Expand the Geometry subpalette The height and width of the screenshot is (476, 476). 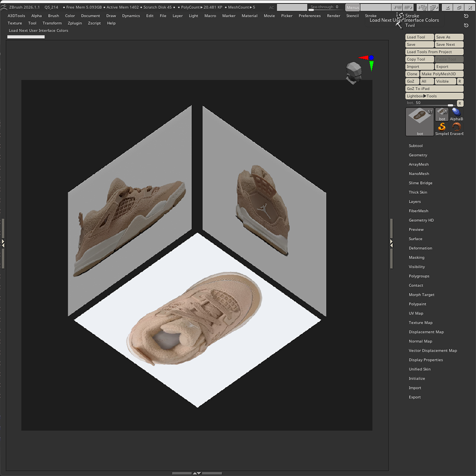pos(418,155)
